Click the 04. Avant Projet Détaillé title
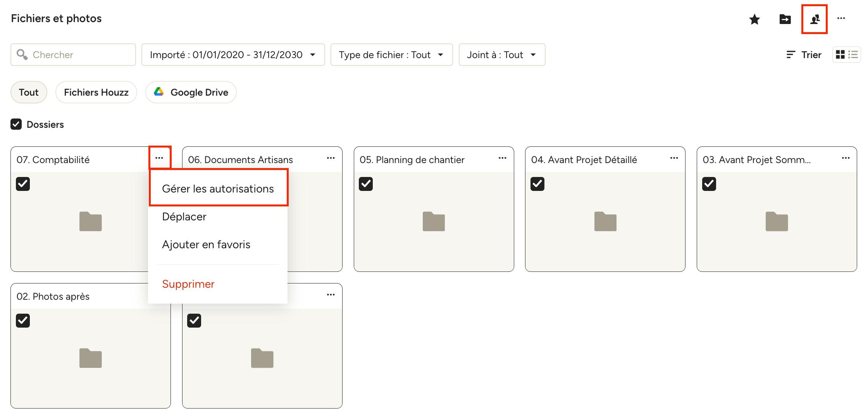Image resolution: width=868 pixels, height=419 pixels. (x=584, y=160)
